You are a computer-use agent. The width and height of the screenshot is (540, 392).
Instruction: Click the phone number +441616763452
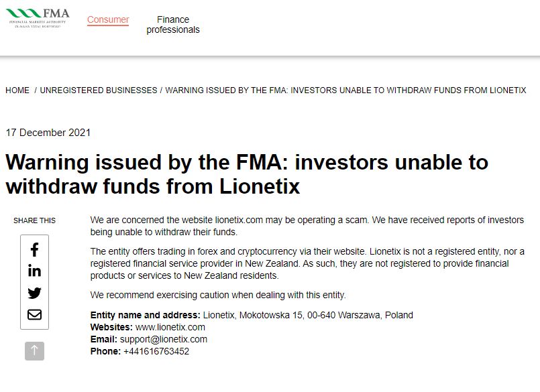156,351
